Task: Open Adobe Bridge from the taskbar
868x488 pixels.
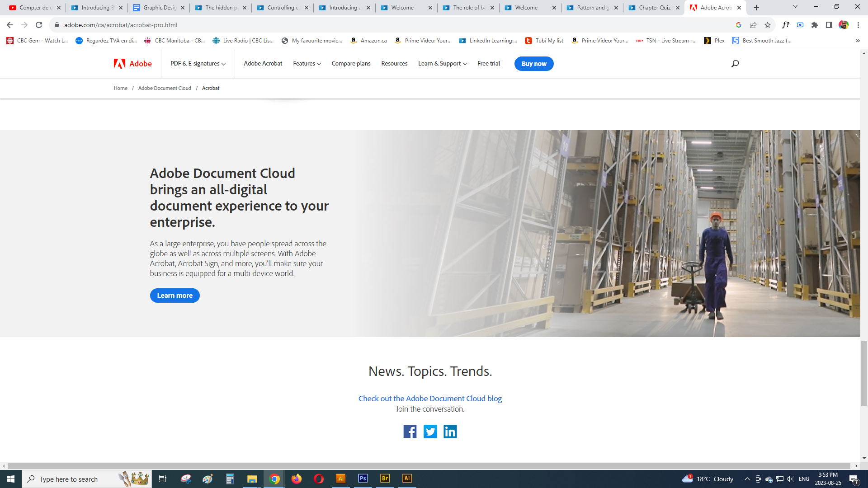Action: (x=385, y=479)
